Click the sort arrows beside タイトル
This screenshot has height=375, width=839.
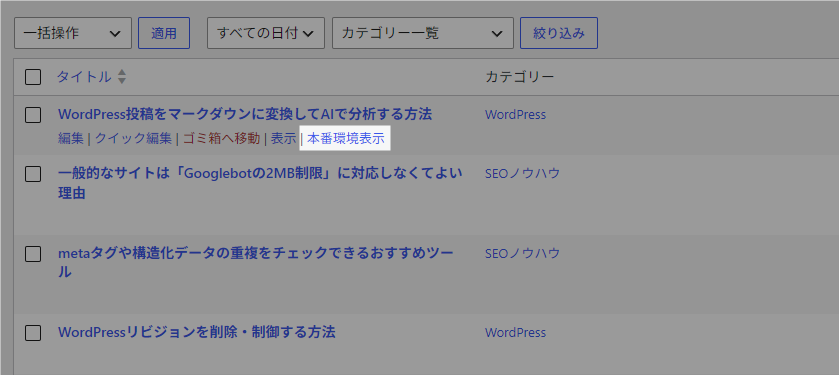(x=122, y=77)
